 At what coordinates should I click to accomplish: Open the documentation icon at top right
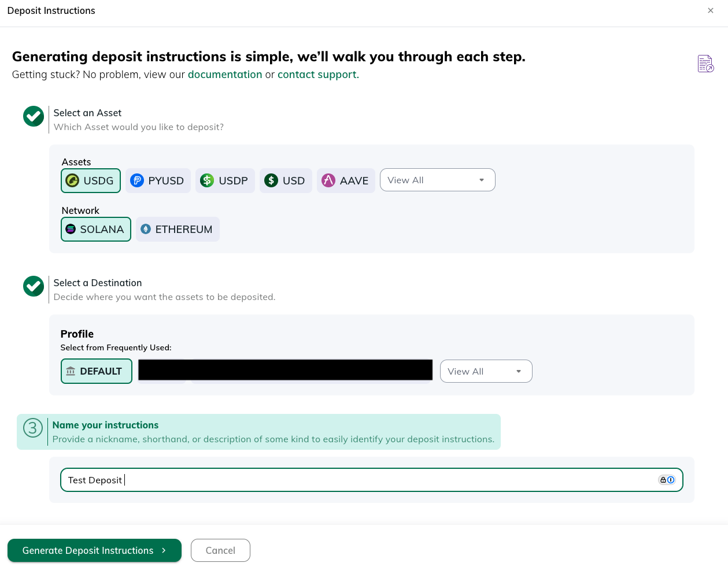coord(705,64)
